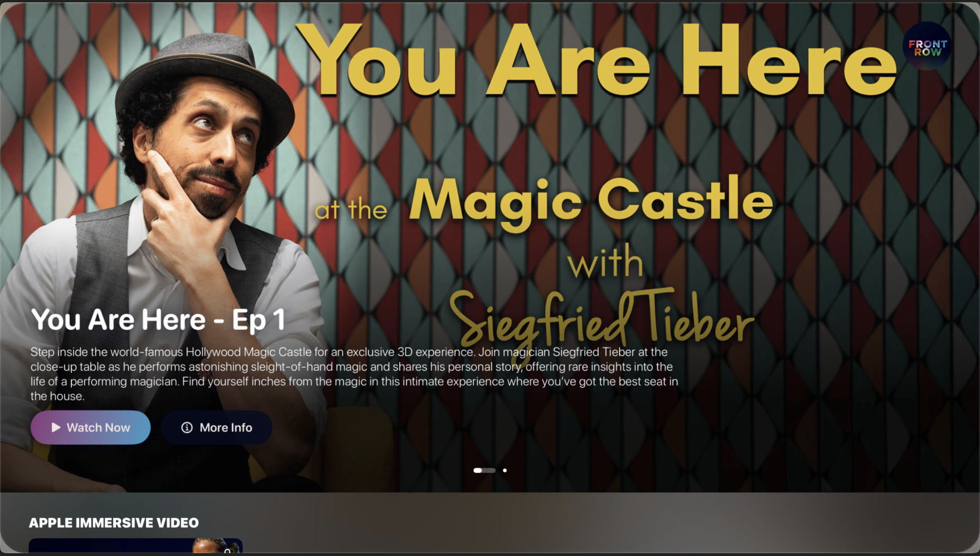Click the magician's gray fedora hat
The image size is (980, 556).
pos(205,72)
